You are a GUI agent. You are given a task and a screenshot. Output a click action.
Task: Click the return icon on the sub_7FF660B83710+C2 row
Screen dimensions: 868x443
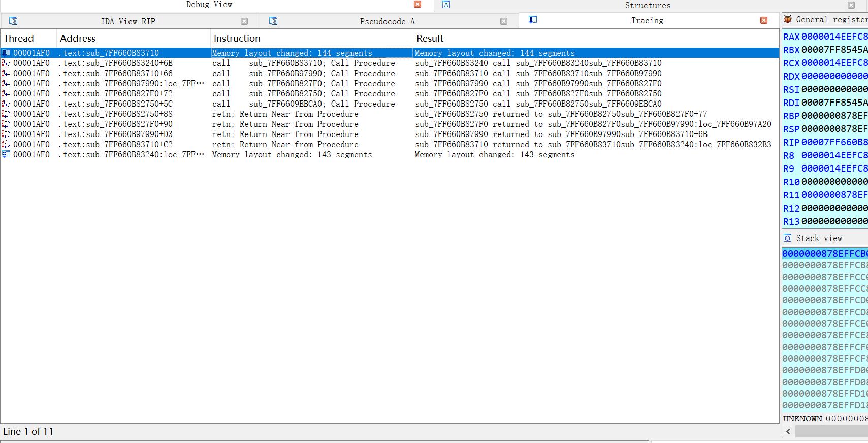(x=6, y=145)
